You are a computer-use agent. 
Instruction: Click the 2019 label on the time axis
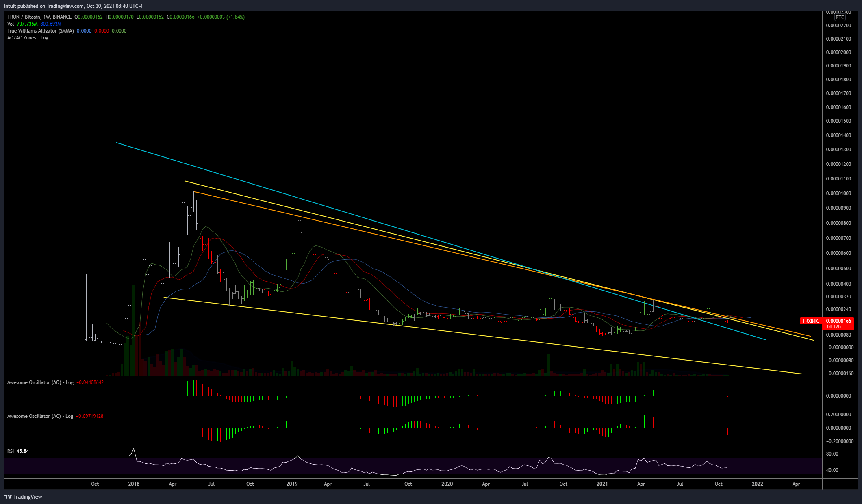(x=292, y=484)
